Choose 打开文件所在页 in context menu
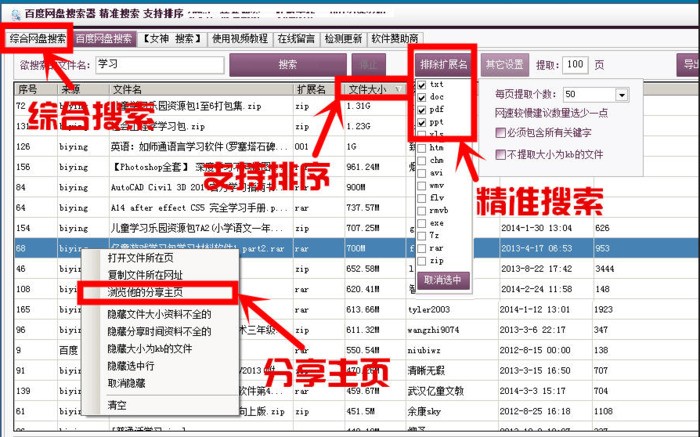Screen dimensions: 700x437 [x=140, y=258]
